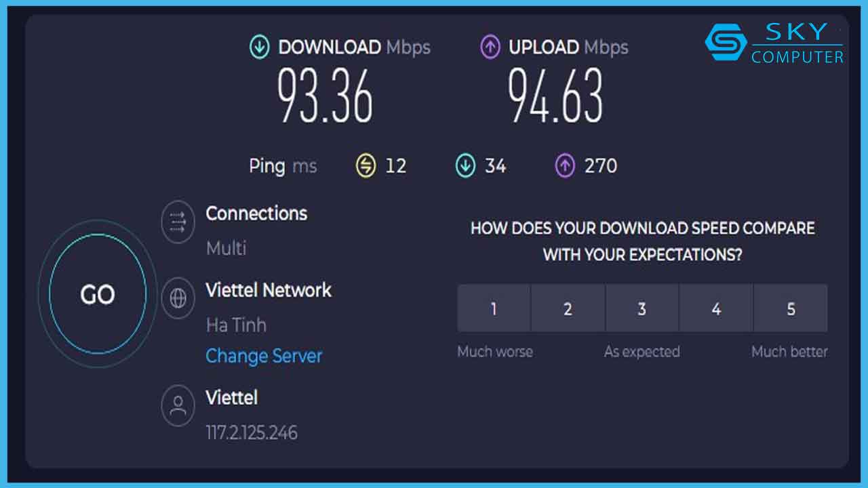Select rating 2 in the survey

(568, 309)
